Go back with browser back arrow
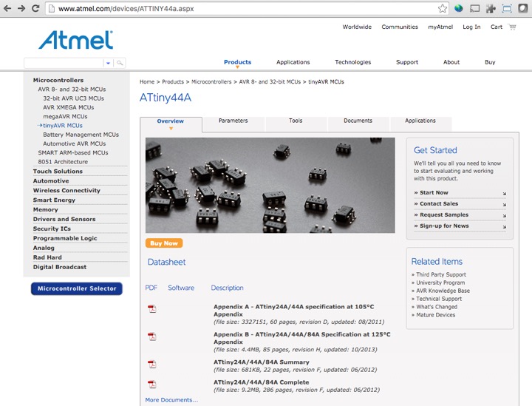The width and height of the screenshot is (532, 406). tap(7, 8)
